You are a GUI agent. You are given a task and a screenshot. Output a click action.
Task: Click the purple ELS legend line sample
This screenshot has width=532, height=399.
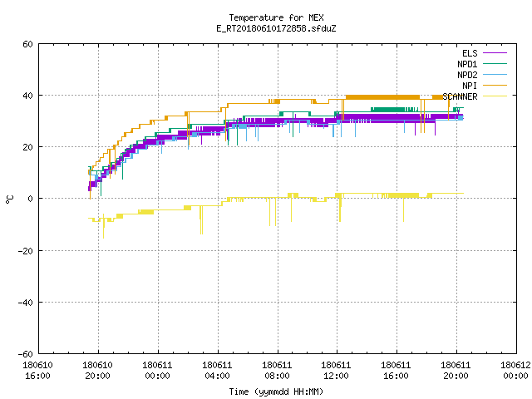click(x=495, y=53)
